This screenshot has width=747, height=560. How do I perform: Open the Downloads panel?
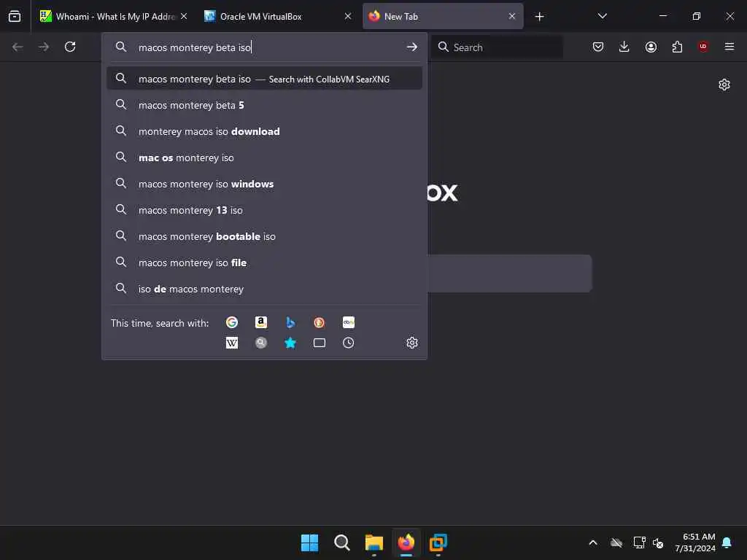pos(624,47)
